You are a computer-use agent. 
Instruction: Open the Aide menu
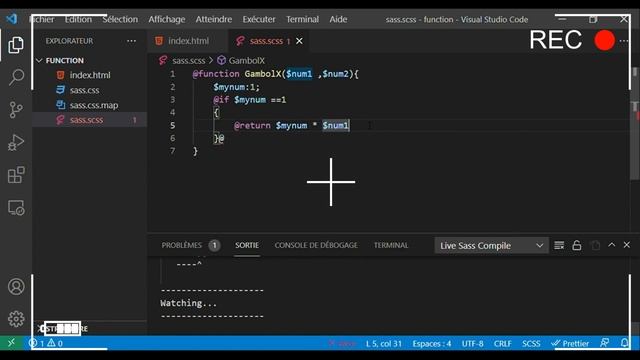[338, 19]
